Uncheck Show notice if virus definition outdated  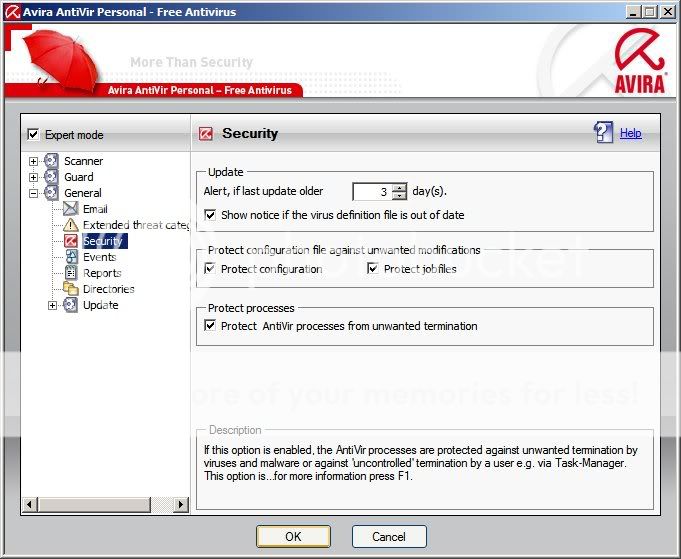210,215
